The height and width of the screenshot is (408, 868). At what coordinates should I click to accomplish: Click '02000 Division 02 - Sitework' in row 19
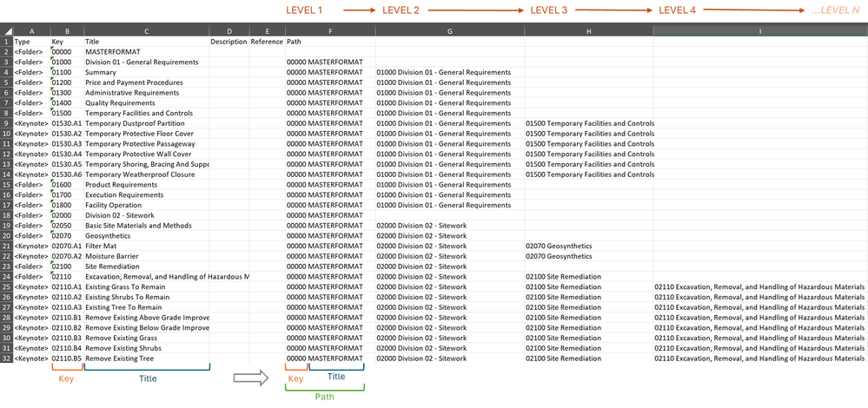coord(450,226)
